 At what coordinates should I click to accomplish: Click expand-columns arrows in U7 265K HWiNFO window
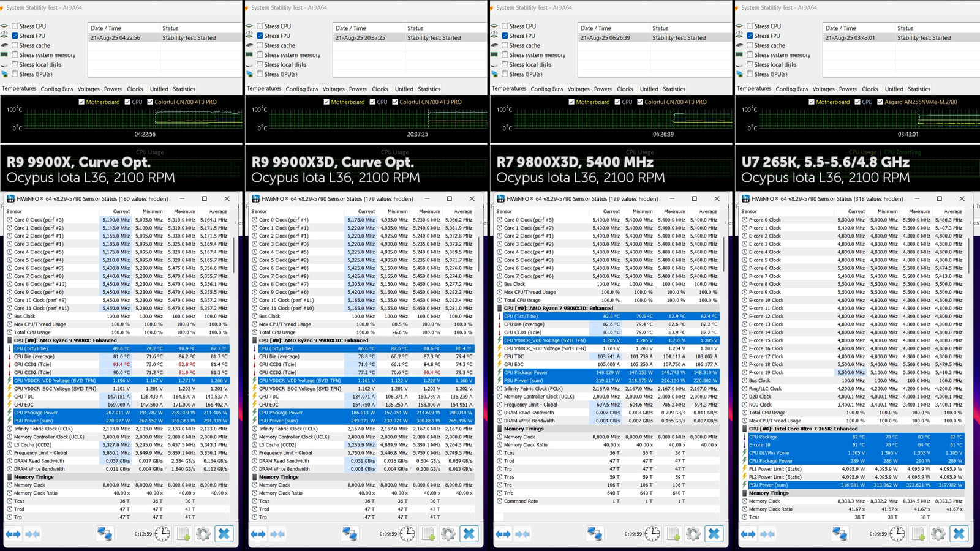pyautogui.click(x=748, y=534)
